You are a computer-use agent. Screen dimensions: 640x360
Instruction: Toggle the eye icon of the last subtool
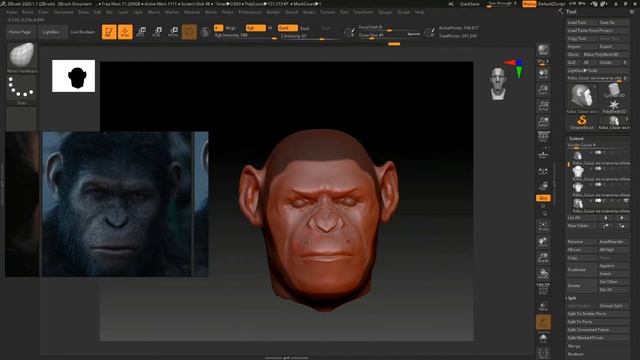click(x=626, y=200)
